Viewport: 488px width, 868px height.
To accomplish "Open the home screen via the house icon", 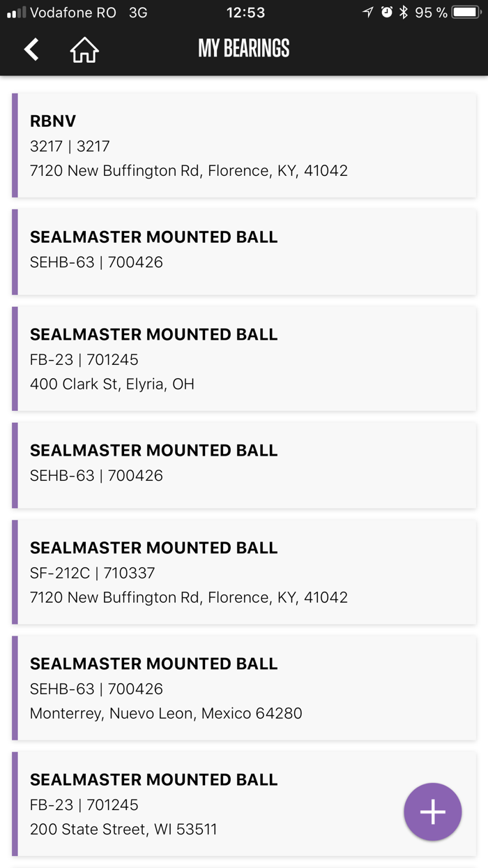I will [x=83, y=50].
